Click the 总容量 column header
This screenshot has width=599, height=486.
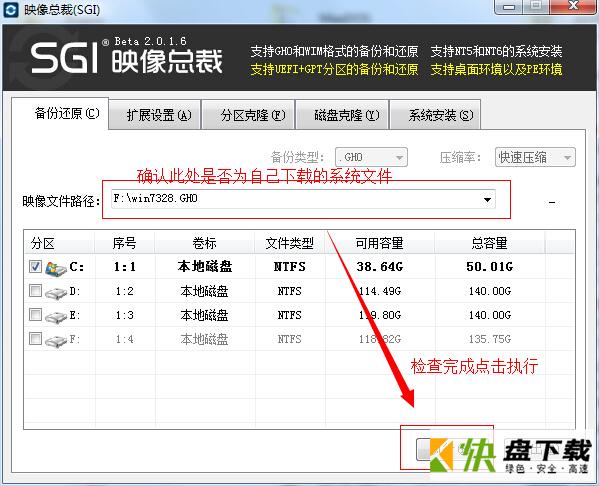pyautogui.click(x=489, y=243)
